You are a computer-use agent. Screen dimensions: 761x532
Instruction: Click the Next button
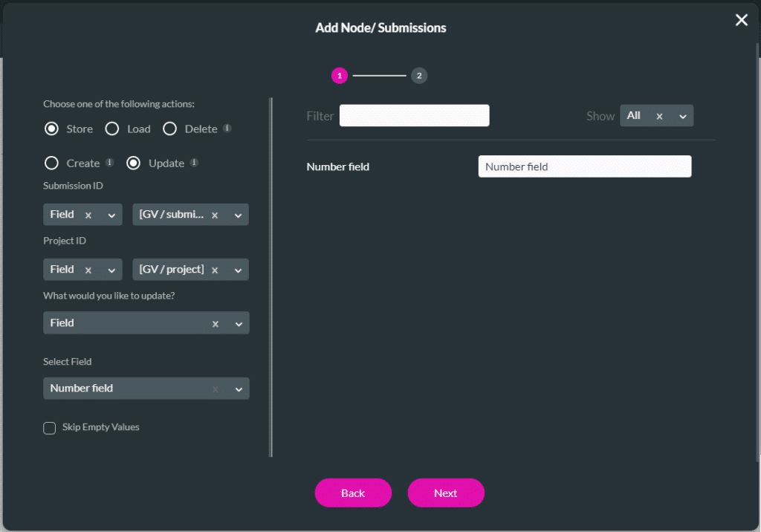click(446, 493)
